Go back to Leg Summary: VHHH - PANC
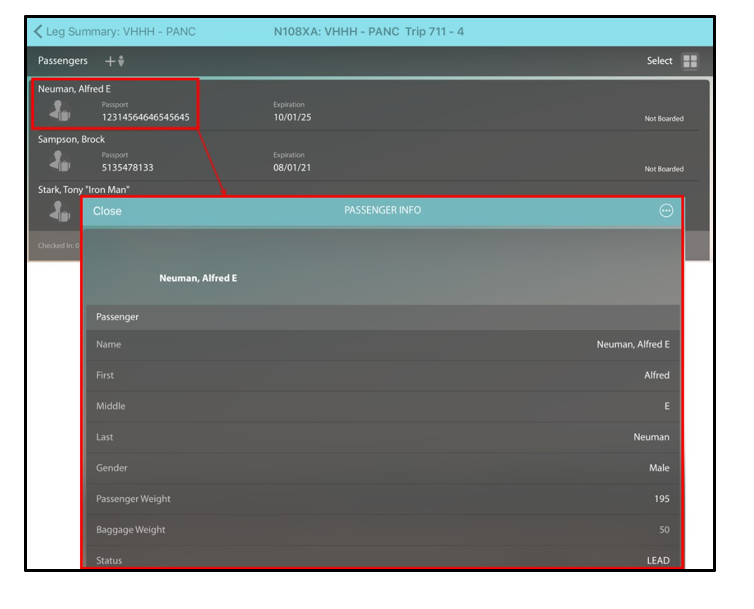The width and height of the screenshot is (754, 609). (114, 32)
